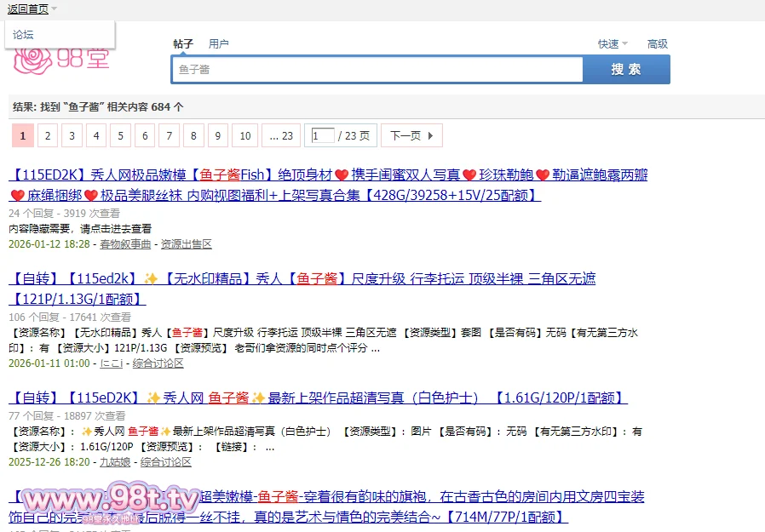Go to results page 5
765x532 pixels.
122,136
